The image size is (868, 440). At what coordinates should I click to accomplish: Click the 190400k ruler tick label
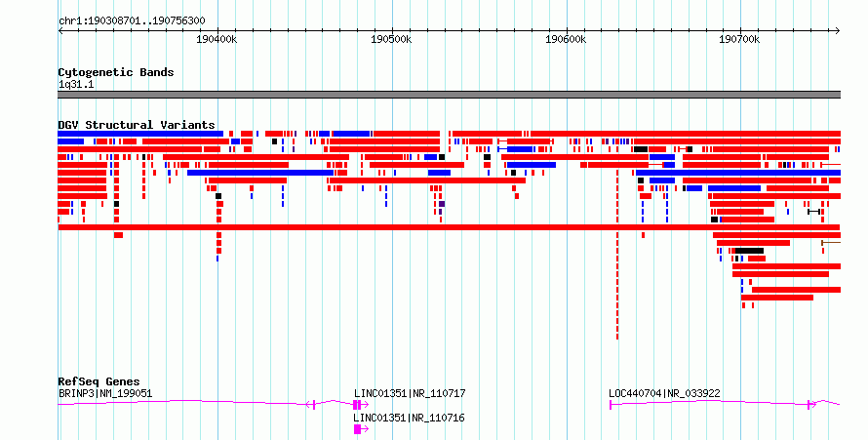pos(217,40)
